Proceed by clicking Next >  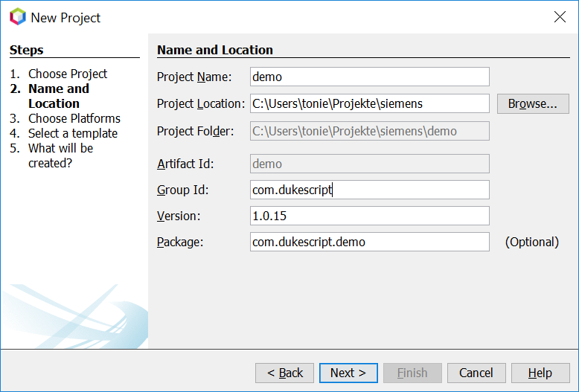tap(348, 373)
